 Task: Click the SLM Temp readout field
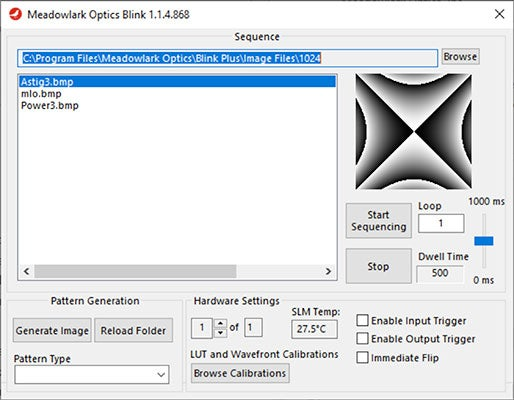coord(314,329)
